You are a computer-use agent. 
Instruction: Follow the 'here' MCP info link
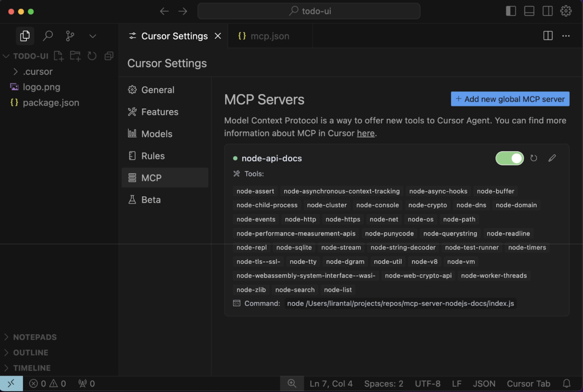coord(366,133)
